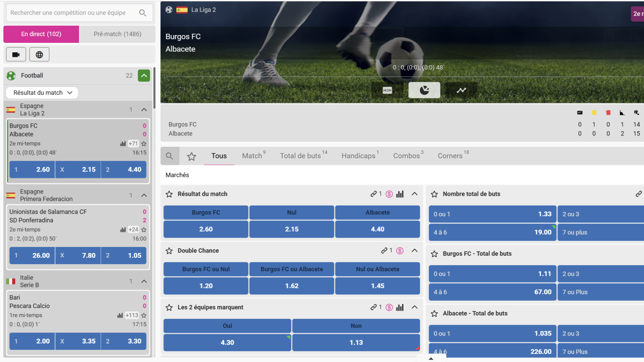Collapse the Les 2 équipes marquent market
This screenshot has height=362, width=644.
(415, 307)
